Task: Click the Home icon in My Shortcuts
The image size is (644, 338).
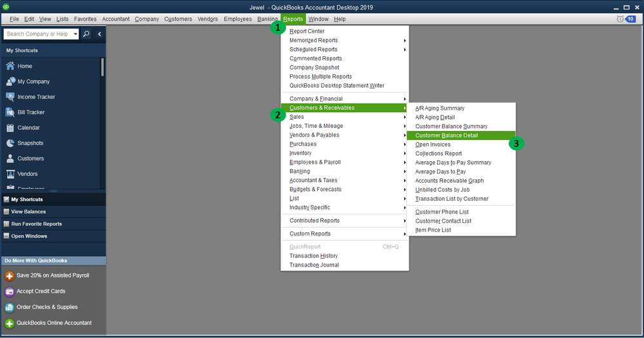Action: point(10,66)
